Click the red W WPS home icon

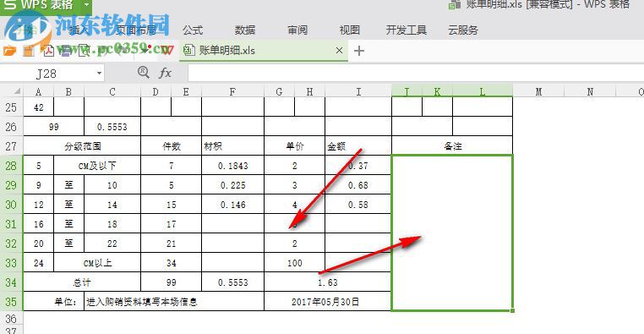click(167, 51)
